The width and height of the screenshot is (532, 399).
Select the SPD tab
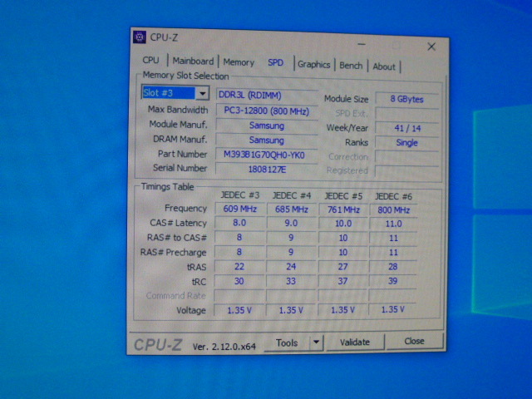275,63
